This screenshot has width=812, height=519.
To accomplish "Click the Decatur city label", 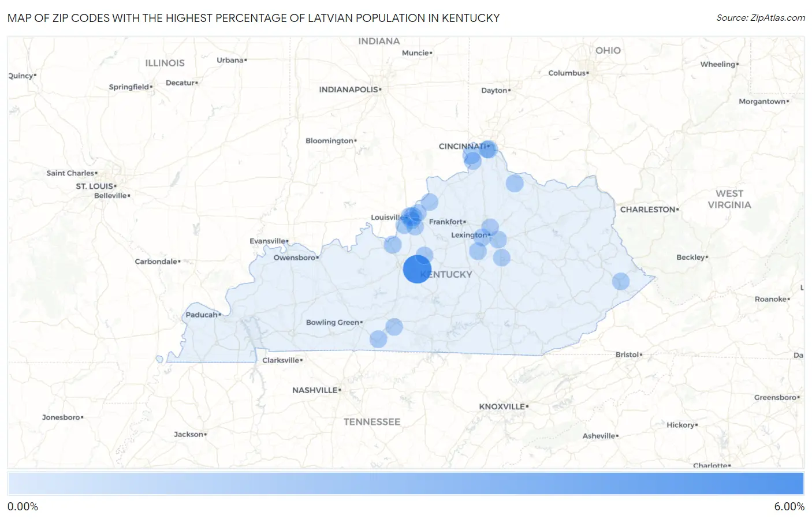I will 181,83.
